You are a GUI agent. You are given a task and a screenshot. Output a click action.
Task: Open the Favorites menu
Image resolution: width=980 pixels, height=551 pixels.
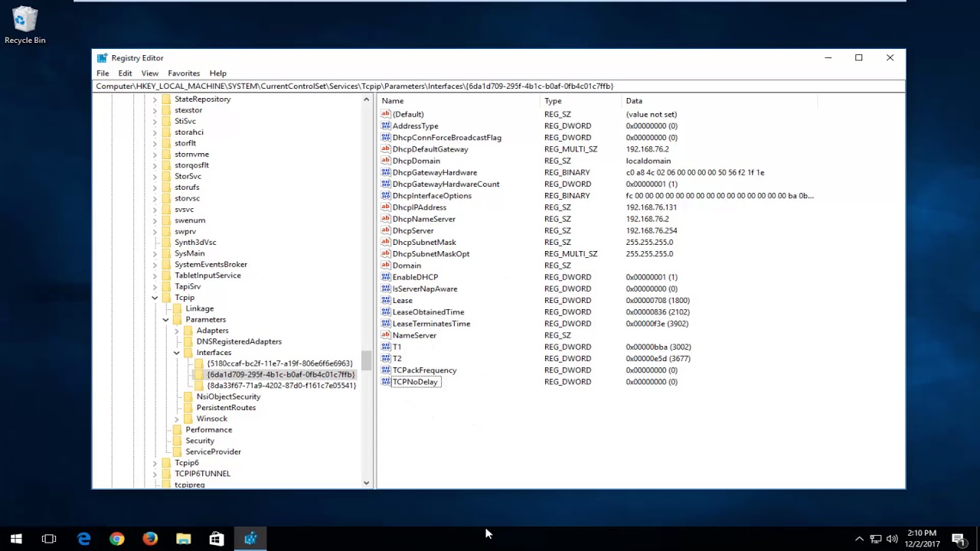click(184, 73)
